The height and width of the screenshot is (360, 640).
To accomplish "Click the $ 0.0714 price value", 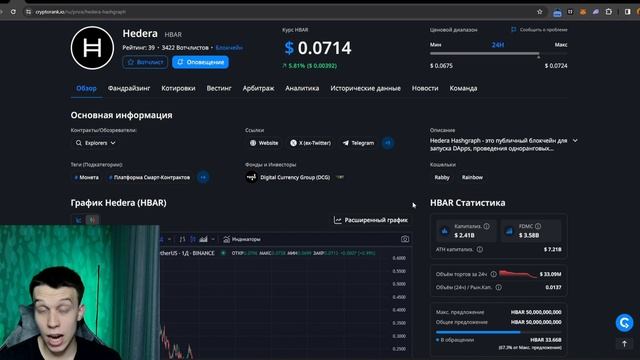I will point(318,48).
